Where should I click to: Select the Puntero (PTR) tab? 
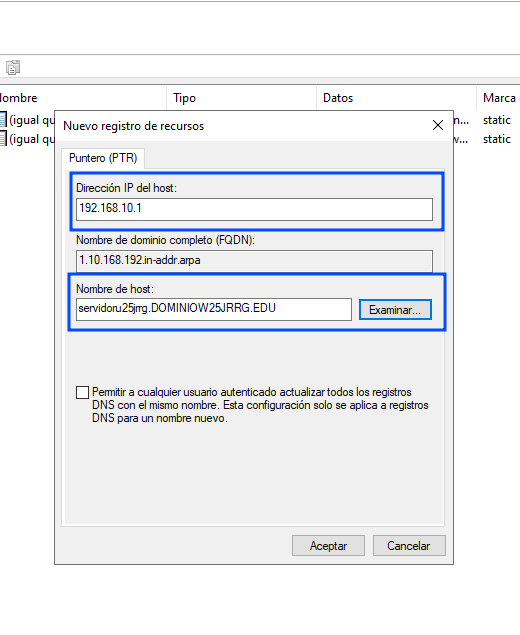[x=103, y=158]
